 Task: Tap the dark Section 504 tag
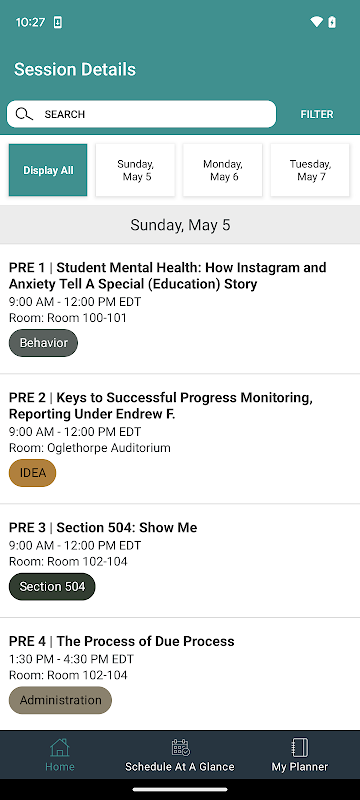[x=52, y=587]
